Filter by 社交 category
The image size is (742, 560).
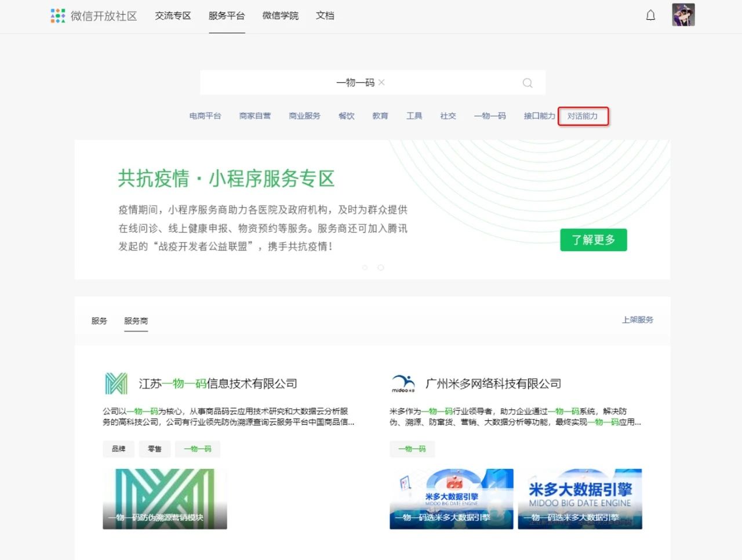448,116
